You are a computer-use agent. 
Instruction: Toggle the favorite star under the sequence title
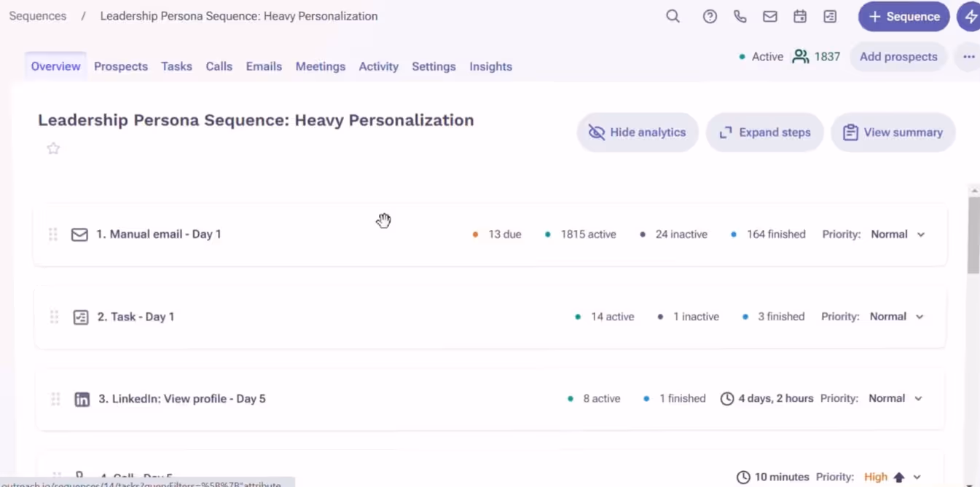coord(52,148)
